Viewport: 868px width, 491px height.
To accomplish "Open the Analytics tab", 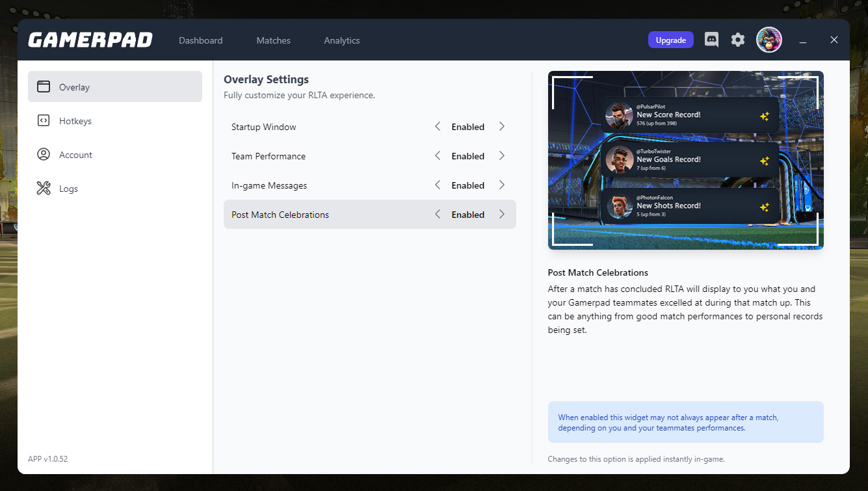I will pos(342,40).
